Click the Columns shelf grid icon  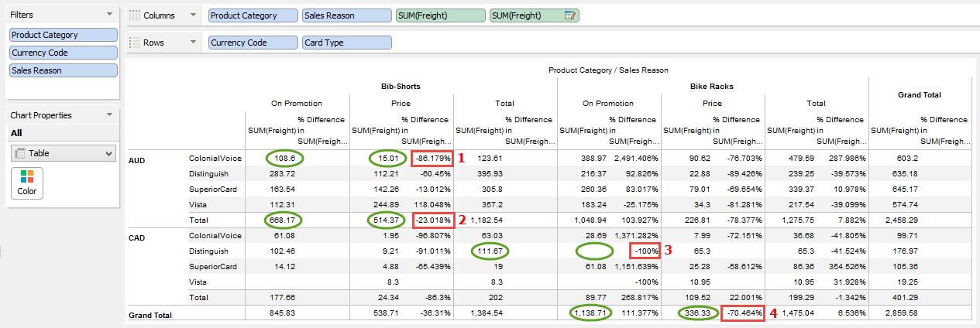point(135,15)
